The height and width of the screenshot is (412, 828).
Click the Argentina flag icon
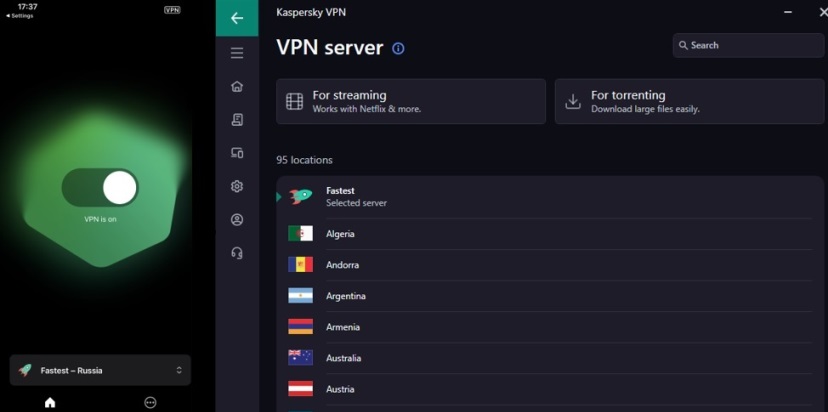tap(300, 296)
